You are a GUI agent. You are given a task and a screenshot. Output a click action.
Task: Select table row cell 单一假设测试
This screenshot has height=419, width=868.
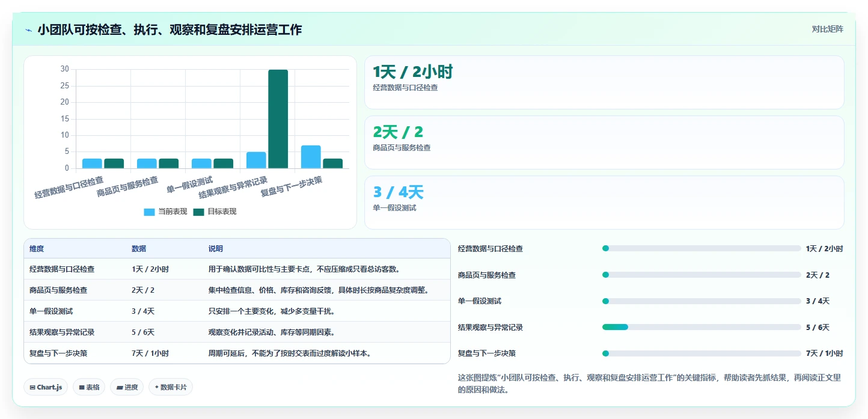[51, 311]
